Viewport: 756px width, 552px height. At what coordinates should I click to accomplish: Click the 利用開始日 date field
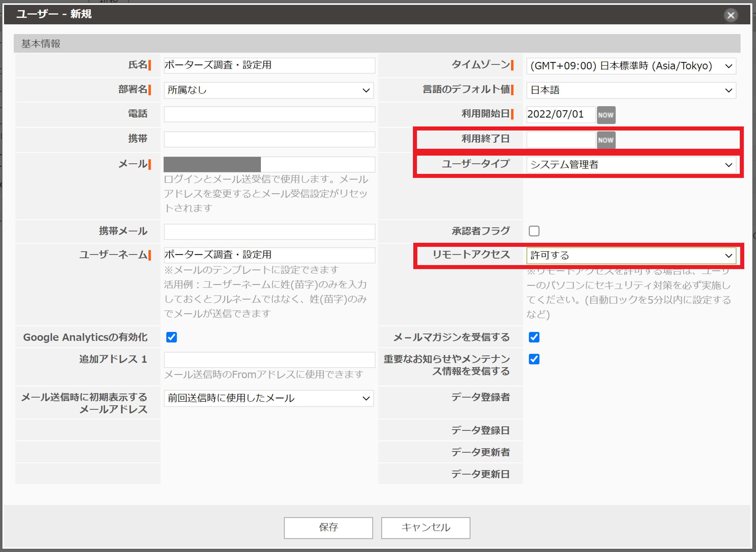pyautogui.click(x=561, y=114)
